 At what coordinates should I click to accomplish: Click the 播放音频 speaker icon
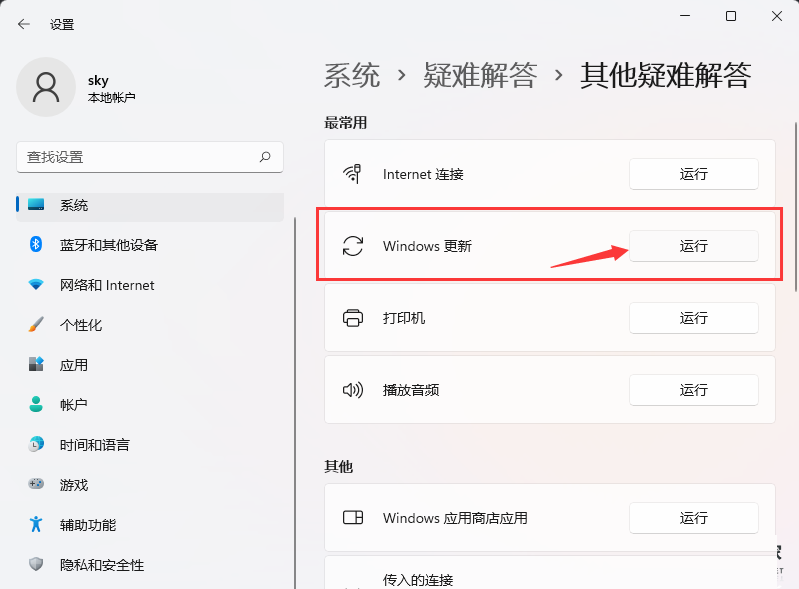(x=353, y=390)
